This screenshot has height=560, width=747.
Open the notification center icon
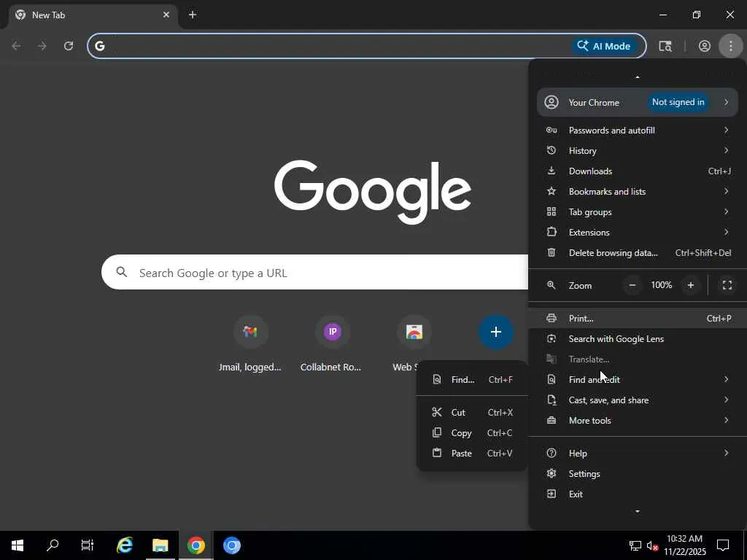click(x=723, y=545)
